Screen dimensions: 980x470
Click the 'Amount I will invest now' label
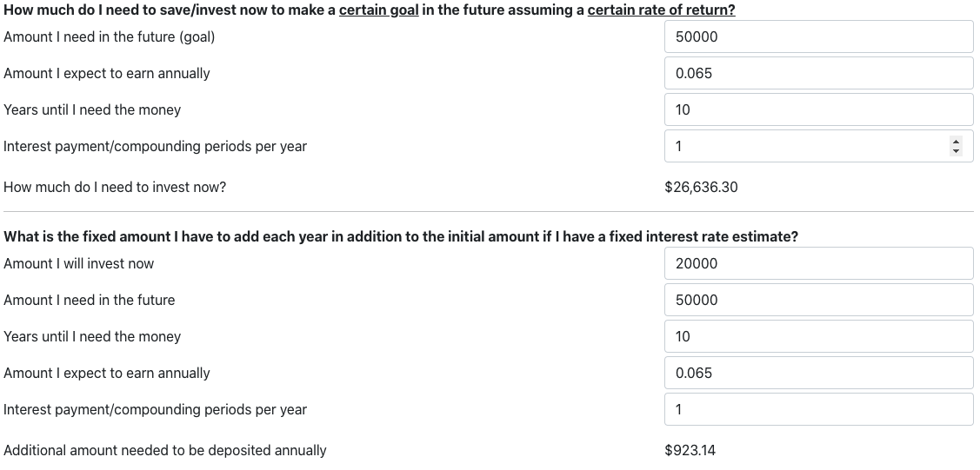tap(79, 263)
